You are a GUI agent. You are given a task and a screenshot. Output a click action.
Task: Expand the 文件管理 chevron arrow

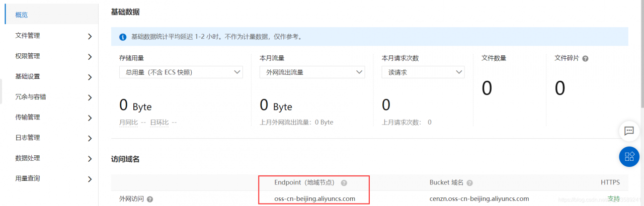pos(90,36)
